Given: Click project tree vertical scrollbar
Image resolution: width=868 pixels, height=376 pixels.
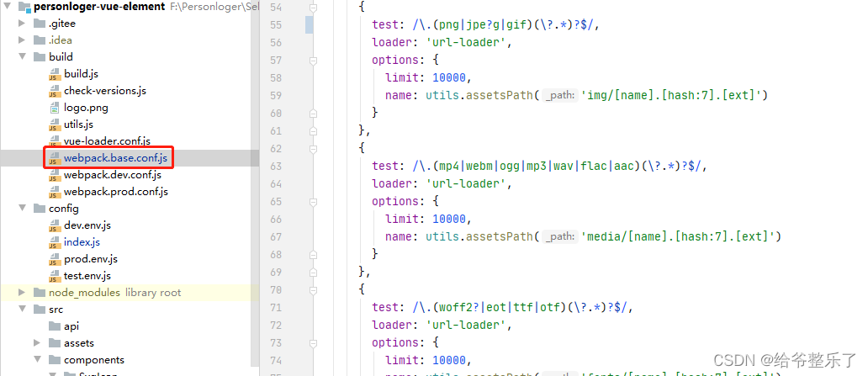Looking at the screenshot, I should [x=255, y=183].
